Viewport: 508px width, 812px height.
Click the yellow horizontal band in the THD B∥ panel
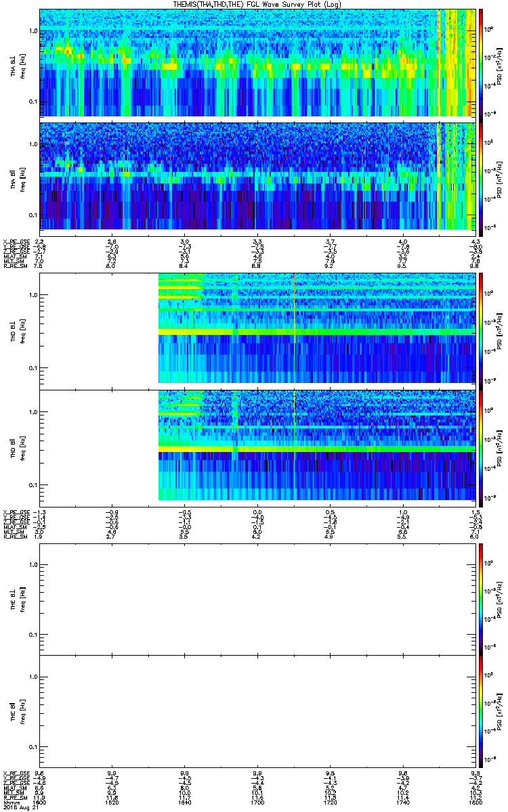tap(317, 449)
